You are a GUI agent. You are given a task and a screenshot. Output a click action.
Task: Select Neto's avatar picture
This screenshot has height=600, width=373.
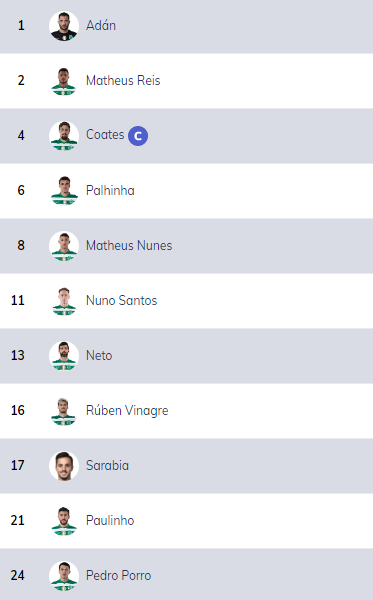click(x=64, y=356)
